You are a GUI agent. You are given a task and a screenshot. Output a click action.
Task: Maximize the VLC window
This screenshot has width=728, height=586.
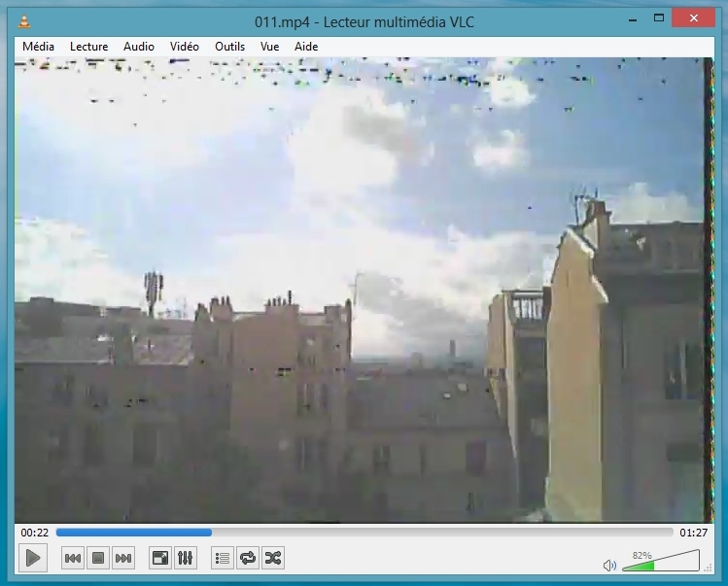point(658,18)
